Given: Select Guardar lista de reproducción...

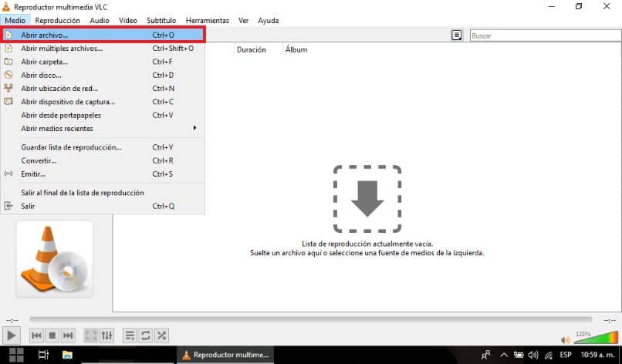Looking at the screenshot, I should [x=103, y=147].
